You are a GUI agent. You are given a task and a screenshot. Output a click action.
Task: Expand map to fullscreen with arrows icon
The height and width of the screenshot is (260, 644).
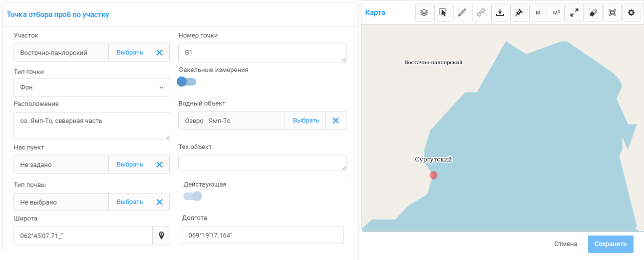(575, 13)
